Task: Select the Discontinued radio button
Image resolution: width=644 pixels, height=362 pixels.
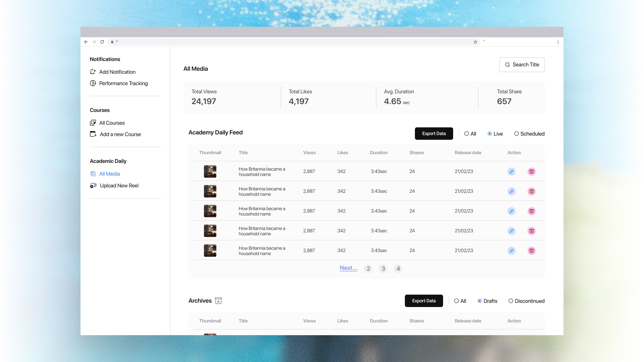Action: pos(511,301)
